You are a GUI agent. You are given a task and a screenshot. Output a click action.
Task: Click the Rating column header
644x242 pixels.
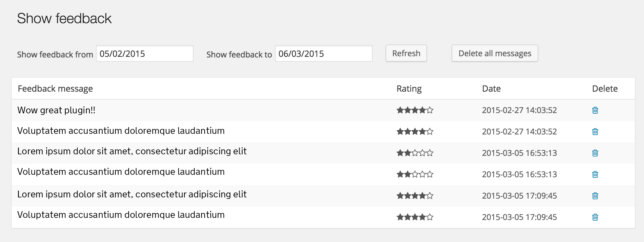click(409, 89)
